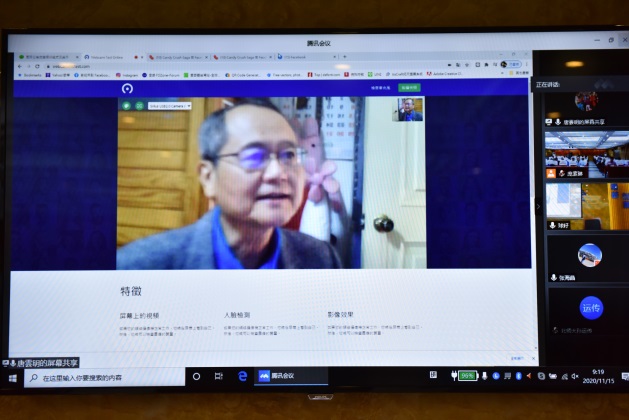
Task: Click the green camera button above video
Action: (127, 105)
